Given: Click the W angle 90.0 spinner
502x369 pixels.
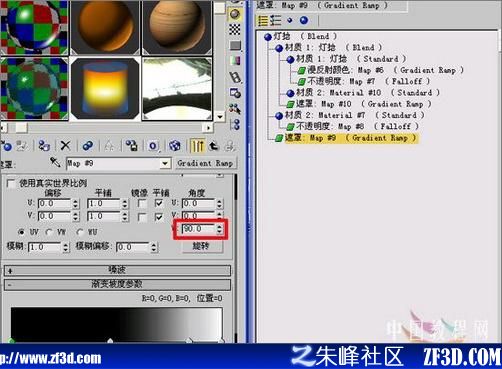Looking at the screenshot, I should (219, 229).
